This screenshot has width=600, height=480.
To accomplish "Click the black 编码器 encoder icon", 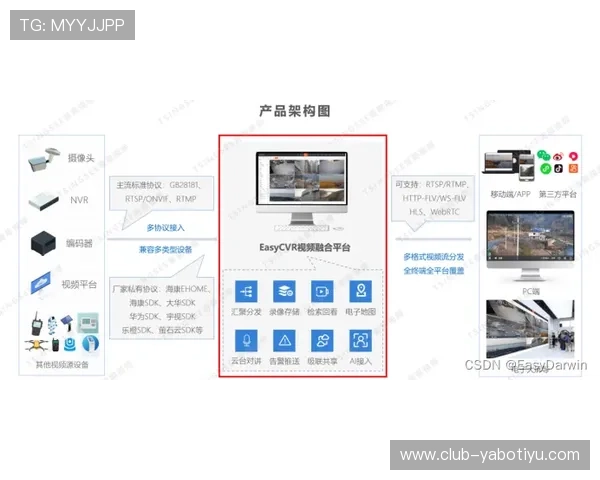I will [43, 243].
